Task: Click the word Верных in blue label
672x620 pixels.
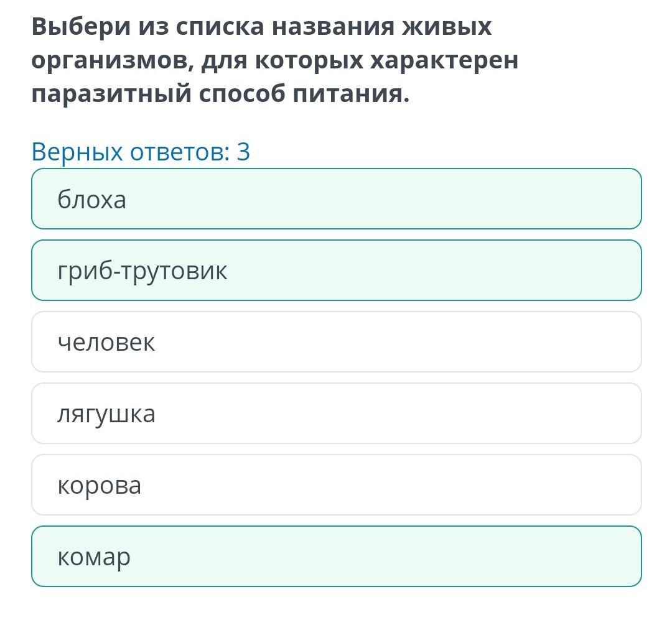Action: coord(77,152)
